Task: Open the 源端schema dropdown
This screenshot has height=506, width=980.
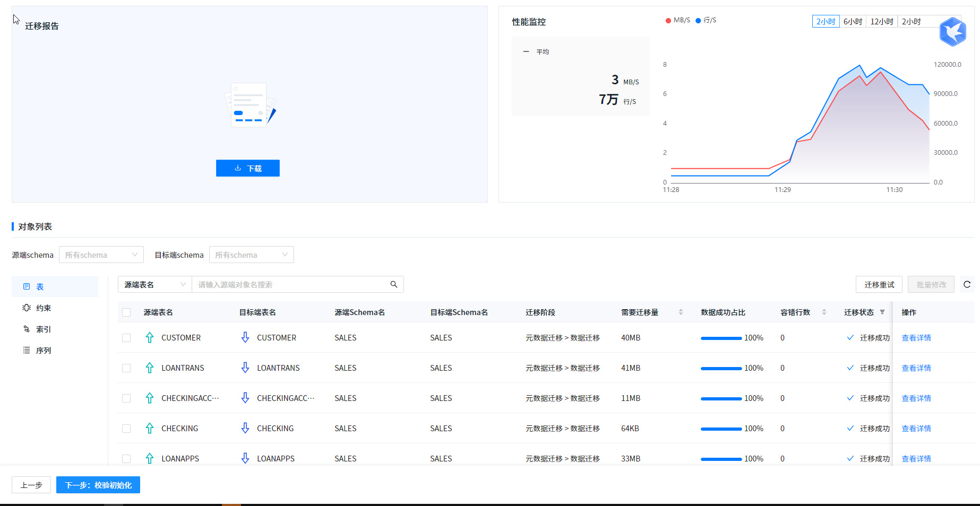Action: 101,255
